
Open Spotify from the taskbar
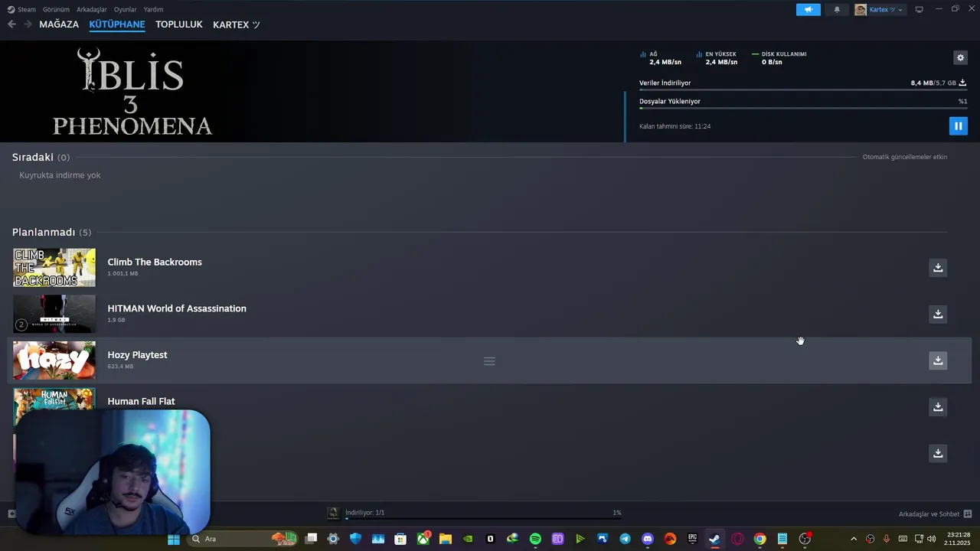tap(535, 539)
